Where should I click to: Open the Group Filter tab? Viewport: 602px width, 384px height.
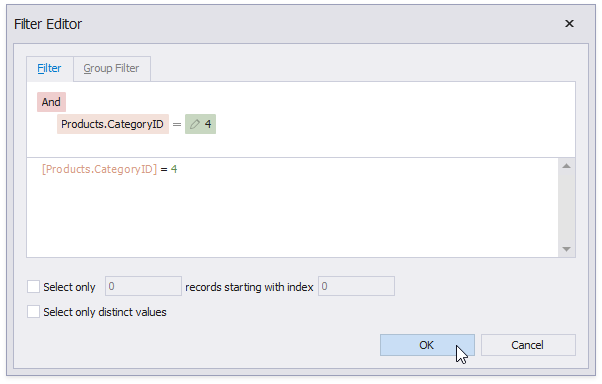[x=111, y=69]
